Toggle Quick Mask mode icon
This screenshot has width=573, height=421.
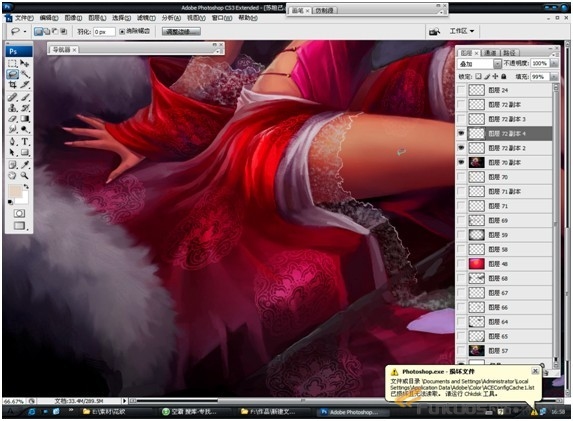pyautogui.click(x=19, y=213)
